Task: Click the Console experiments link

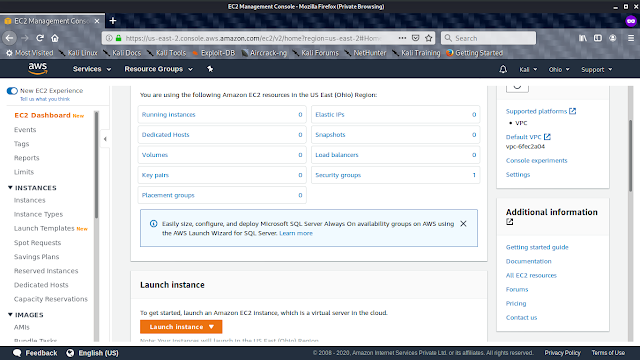Action: tap(536, 160)
